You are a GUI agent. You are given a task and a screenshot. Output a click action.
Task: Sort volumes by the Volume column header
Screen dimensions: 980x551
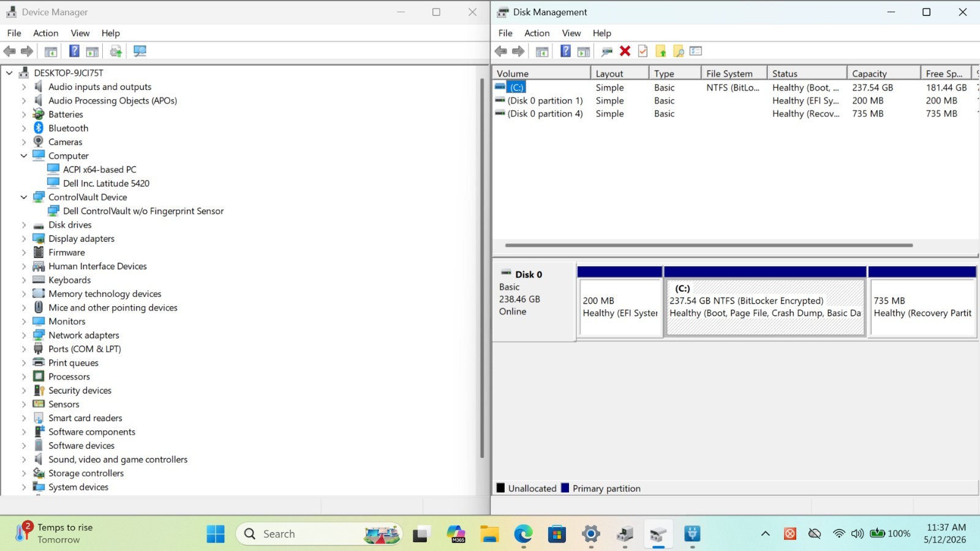(x=541, y=73)
